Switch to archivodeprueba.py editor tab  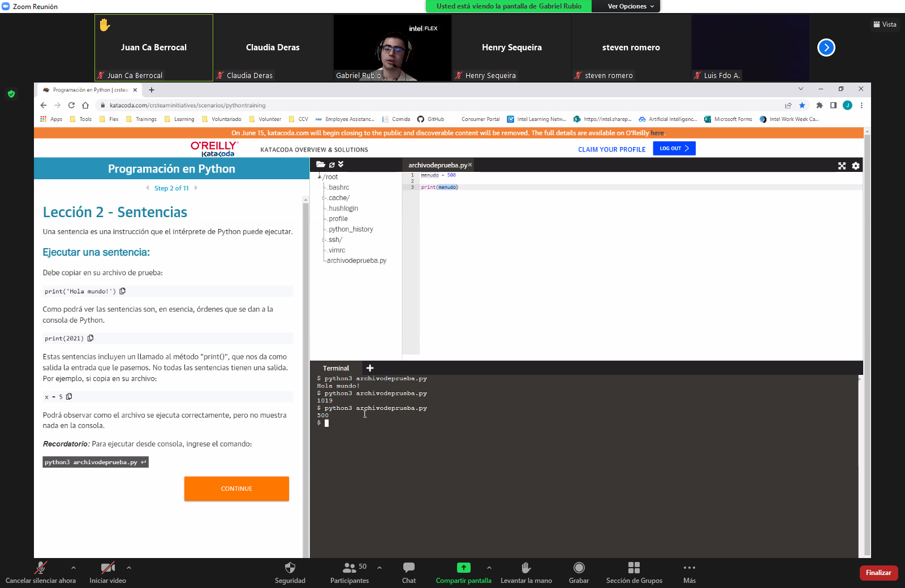pyautogui.click(x=437, y=165)
